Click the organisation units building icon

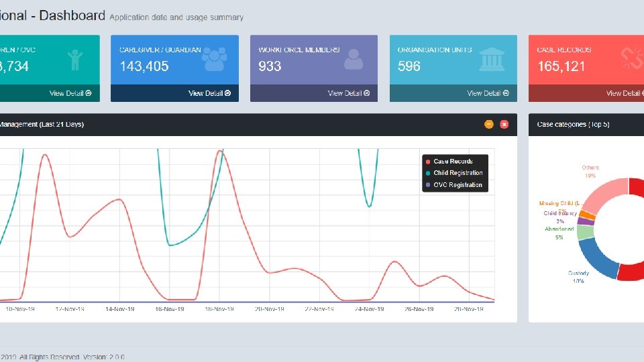pyautogui.click(x=492, y=60)
